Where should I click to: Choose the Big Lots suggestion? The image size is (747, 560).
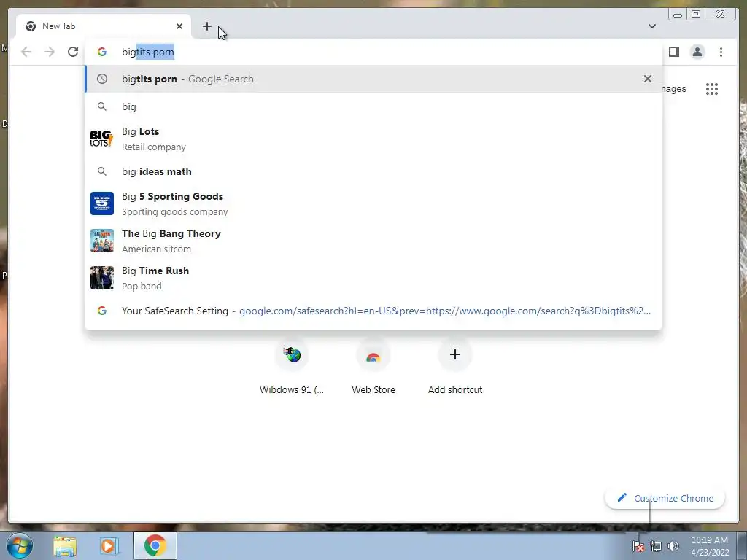click(373, 139)
